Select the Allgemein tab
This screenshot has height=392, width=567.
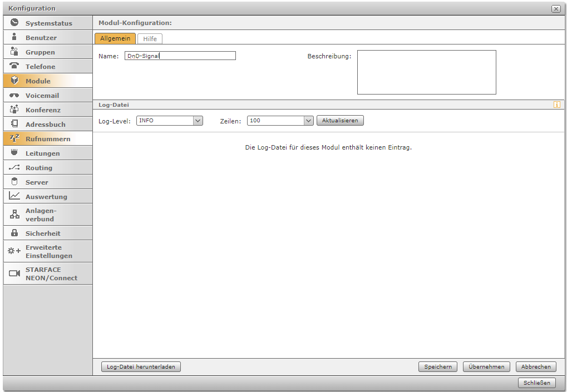tap(115, 39)
